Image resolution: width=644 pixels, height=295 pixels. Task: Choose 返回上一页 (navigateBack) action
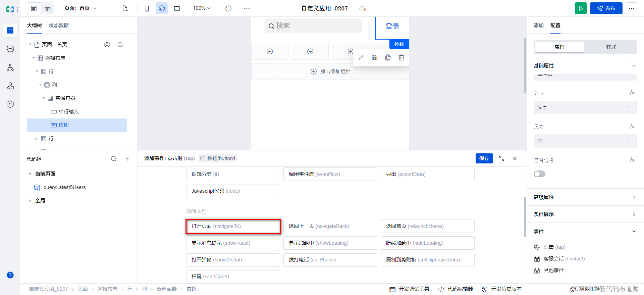tap(330, 226)
